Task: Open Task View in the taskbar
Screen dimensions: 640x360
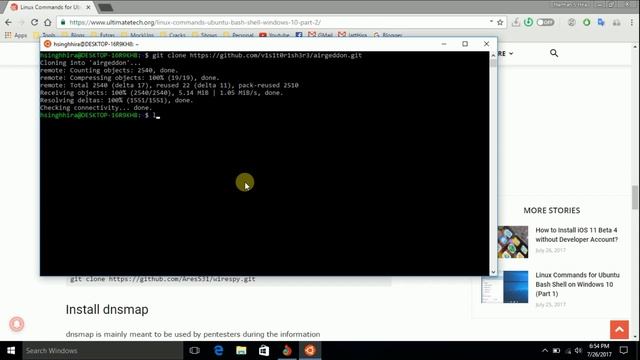Action: coord(194,351)
